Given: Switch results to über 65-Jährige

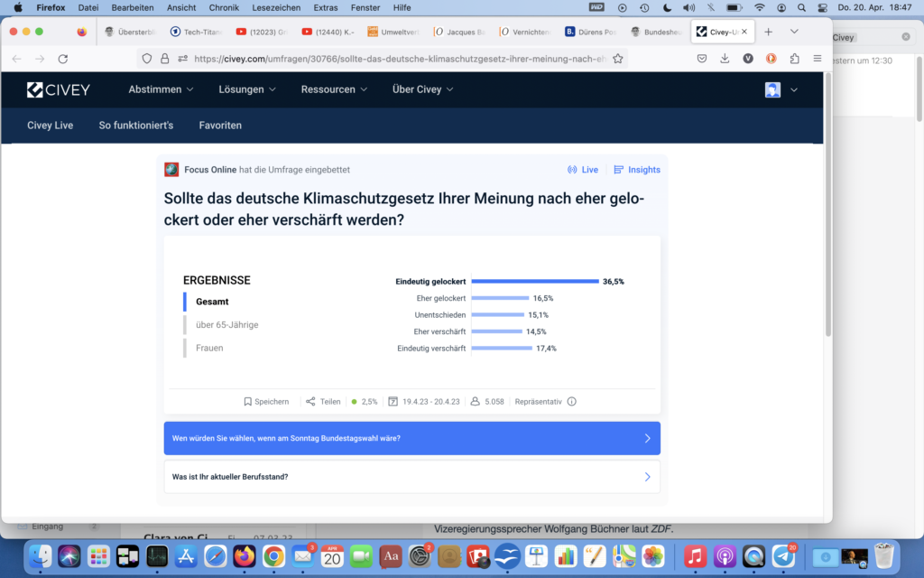Looking at the screenshot, I should [x=226, y=325].
